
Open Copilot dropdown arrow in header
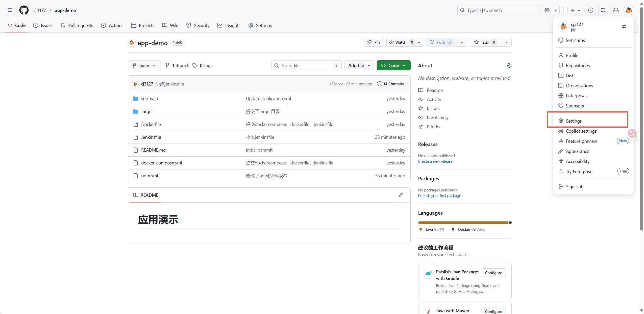coord(556,10)
